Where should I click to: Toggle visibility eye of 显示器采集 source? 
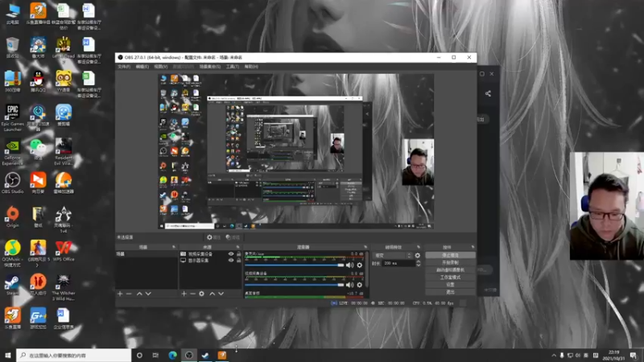point(231,260)
